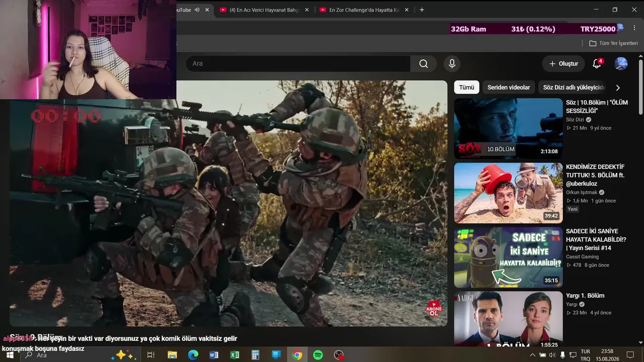Open Microsoft Word from the taskbar
This screenshot has width=644, height=362.
pos(214,355)
